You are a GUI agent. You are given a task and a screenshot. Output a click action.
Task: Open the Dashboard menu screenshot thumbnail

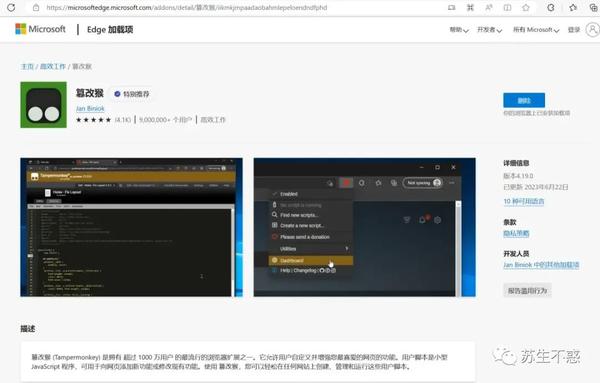click(365, 227)
